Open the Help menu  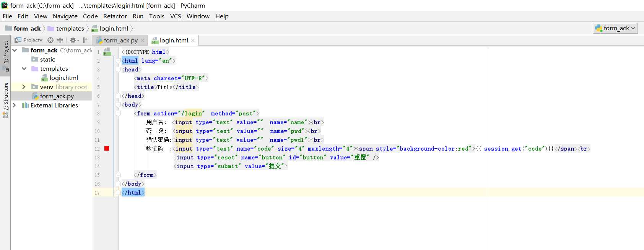click(222, 16)
